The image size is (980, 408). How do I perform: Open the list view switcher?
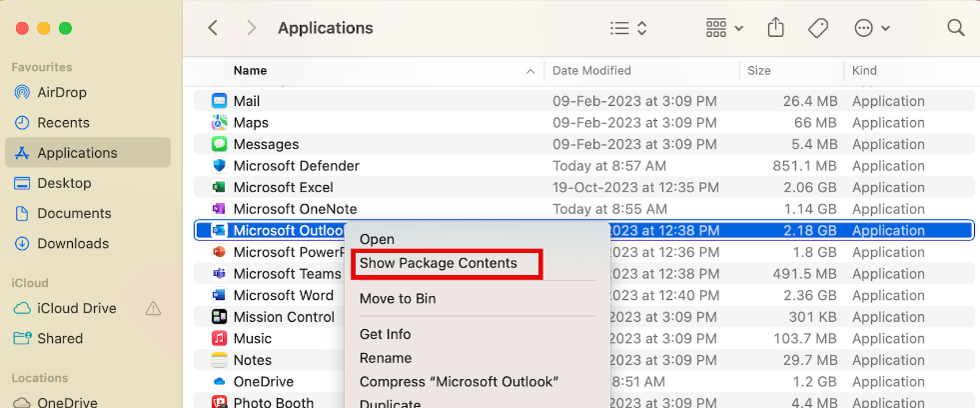pos(628,28)
